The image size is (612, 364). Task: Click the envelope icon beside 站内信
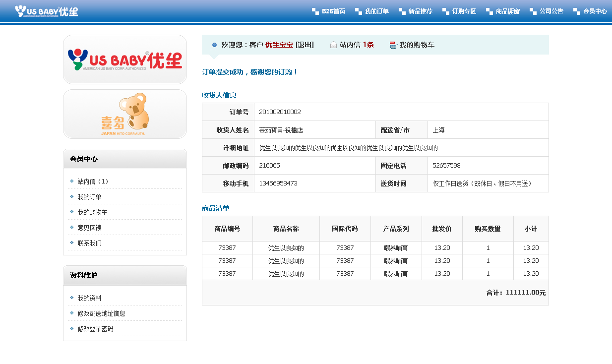333,45
